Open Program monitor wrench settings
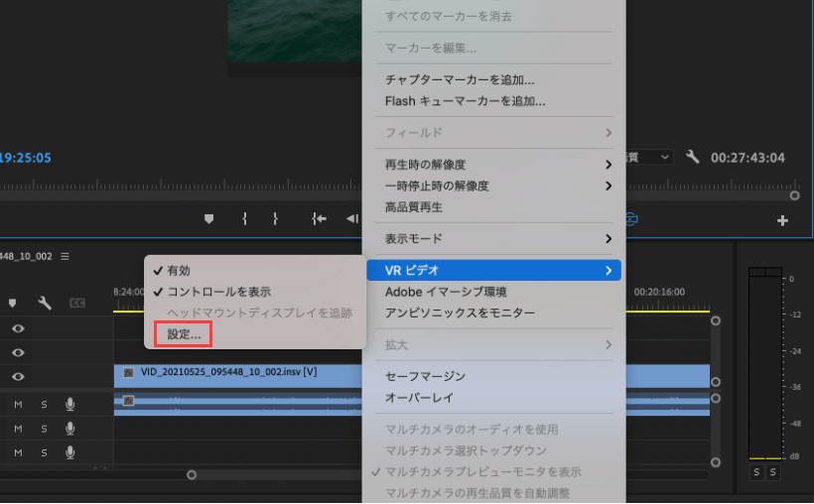Screen dimensions: 814x504 692,157
